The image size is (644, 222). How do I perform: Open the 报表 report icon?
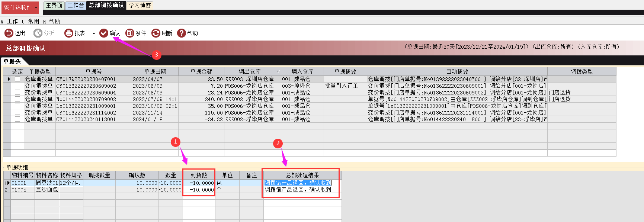(x=68, y=33)
